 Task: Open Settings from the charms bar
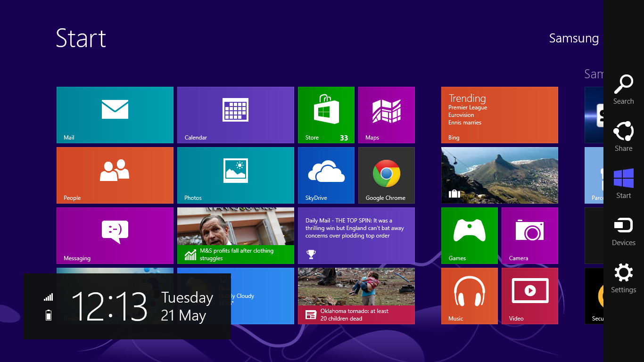(x=623, y=278)
